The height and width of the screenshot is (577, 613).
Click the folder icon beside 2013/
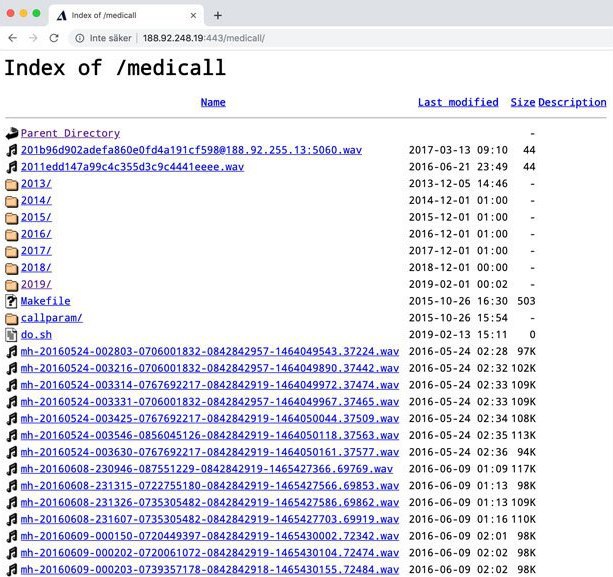coord(12,184)
